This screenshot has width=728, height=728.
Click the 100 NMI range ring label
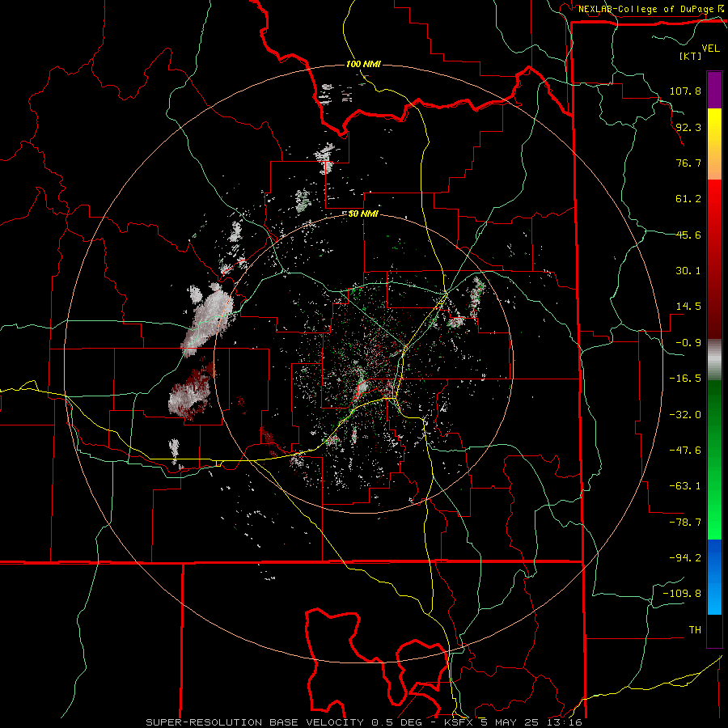[x=363, y=64]
